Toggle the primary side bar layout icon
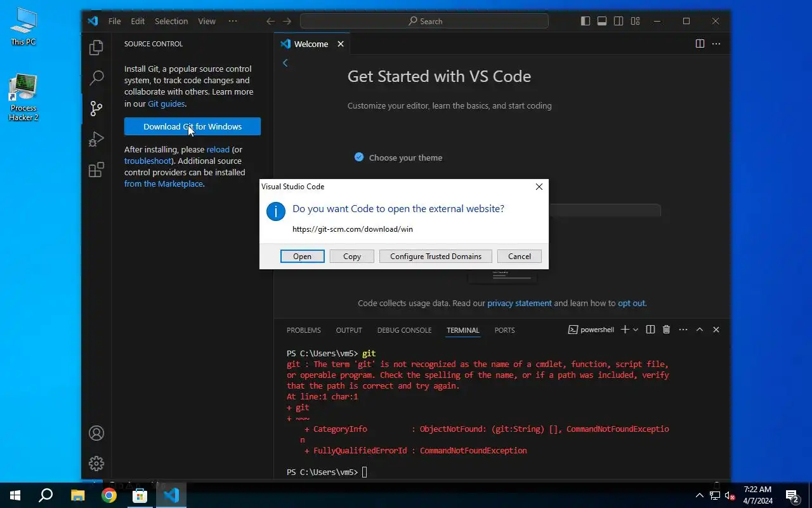812x508 pixels. [586, 21]
